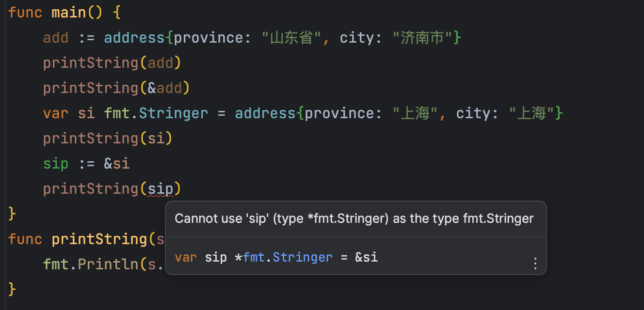Click 'Println' in the fmt.Println call
Screen dimensions: 644x310
click(x=113, y=264)
